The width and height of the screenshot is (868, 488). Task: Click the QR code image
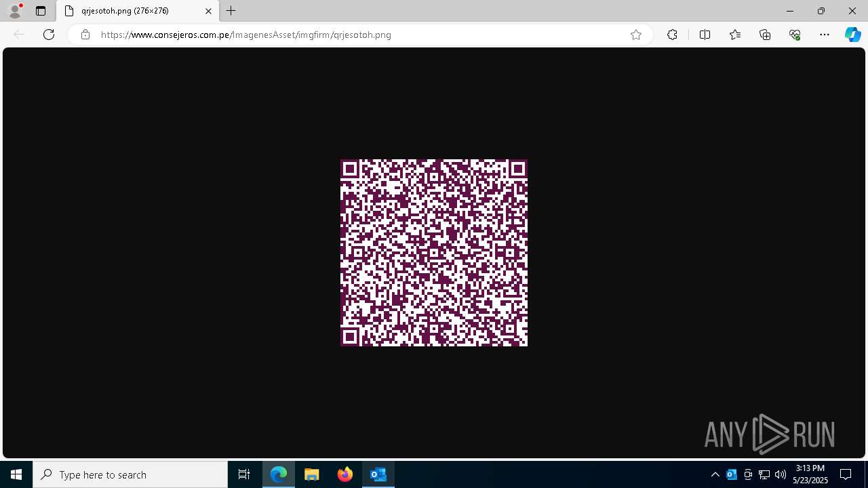434,253
